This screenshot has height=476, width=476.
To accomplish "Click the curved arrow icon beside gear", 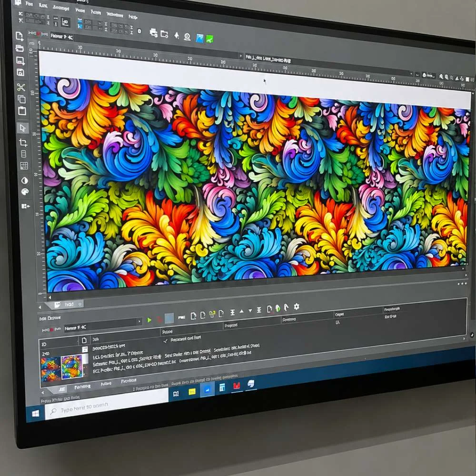I will (x=286, y=307).
